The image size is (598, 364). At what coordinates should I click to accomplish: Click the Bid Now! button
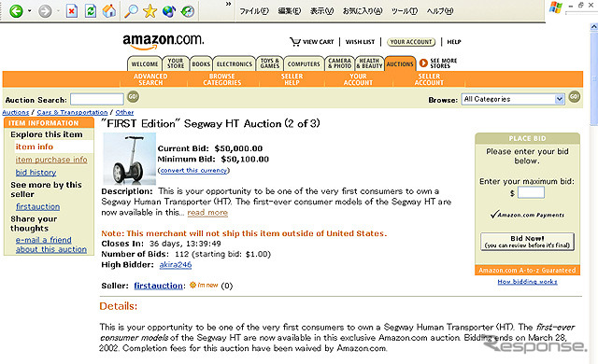527,242
